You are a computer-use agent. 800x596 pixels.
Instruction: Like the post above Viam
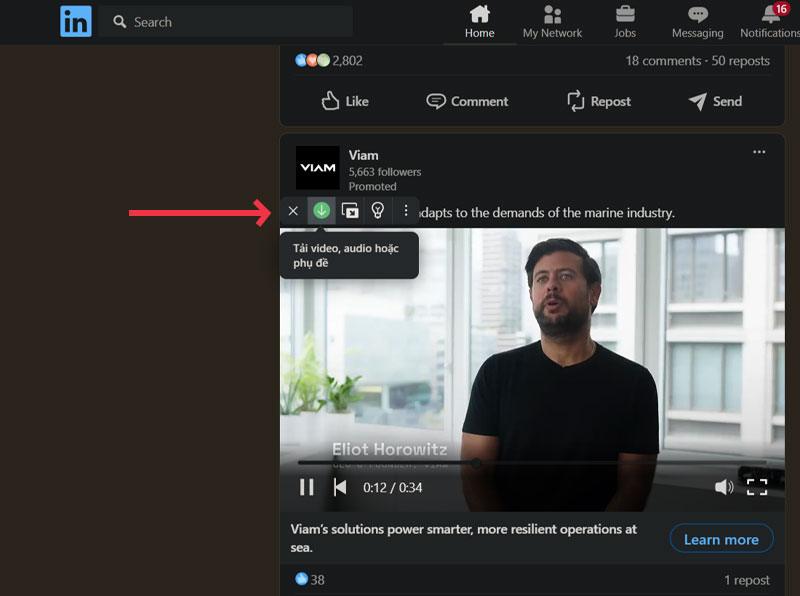tap(345, 101)
